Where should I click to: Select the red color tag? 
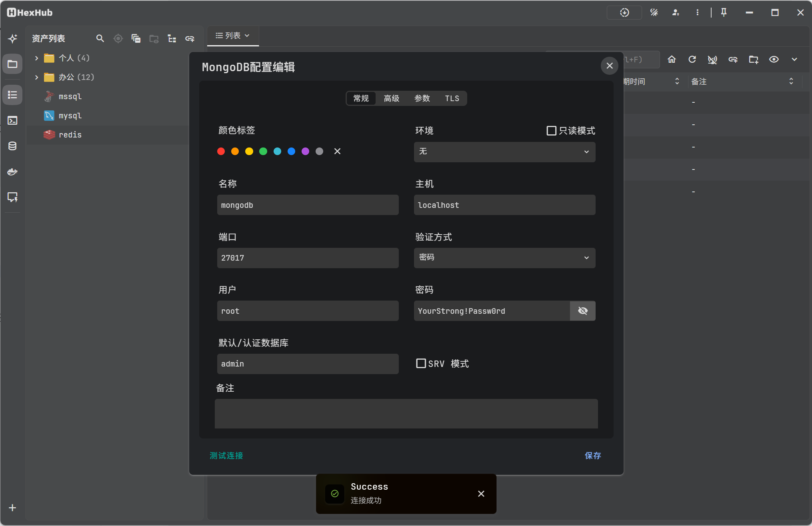pos(221,151)
